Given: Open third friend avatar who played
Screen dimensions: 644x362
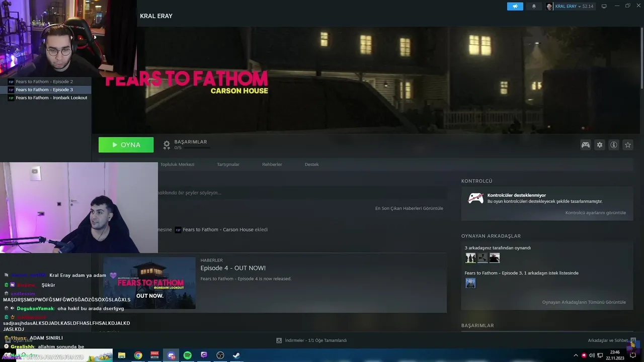Looking at the screenshot, I should (495, 258).
